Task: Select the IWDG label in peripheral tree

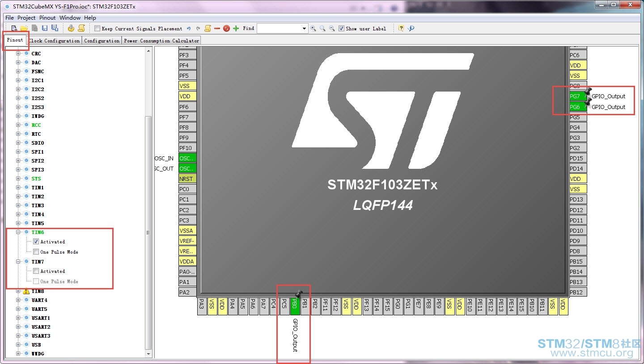Action: (38, 116)
